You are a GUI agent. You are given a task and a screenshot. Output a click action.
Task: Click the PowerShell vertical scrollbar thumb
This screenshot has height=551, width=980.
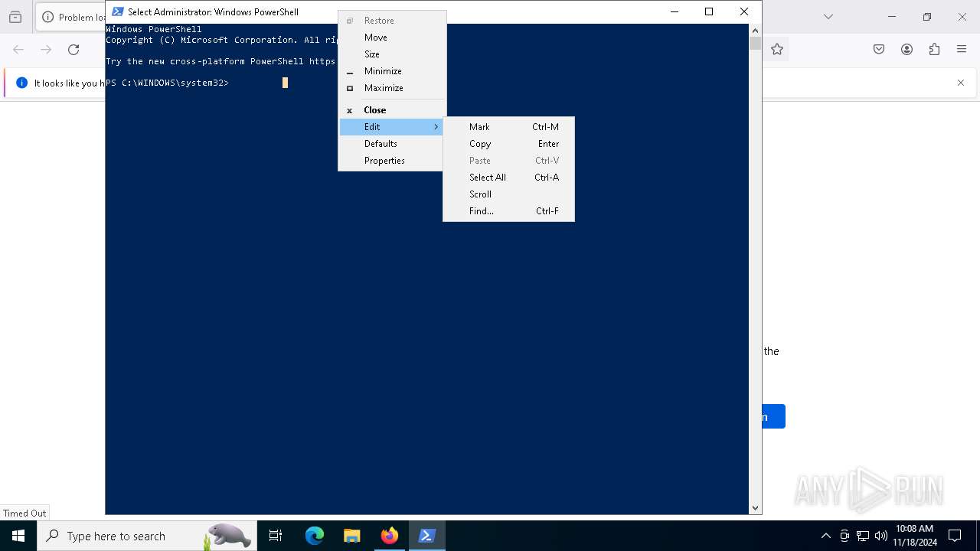[x=755, y=44]
